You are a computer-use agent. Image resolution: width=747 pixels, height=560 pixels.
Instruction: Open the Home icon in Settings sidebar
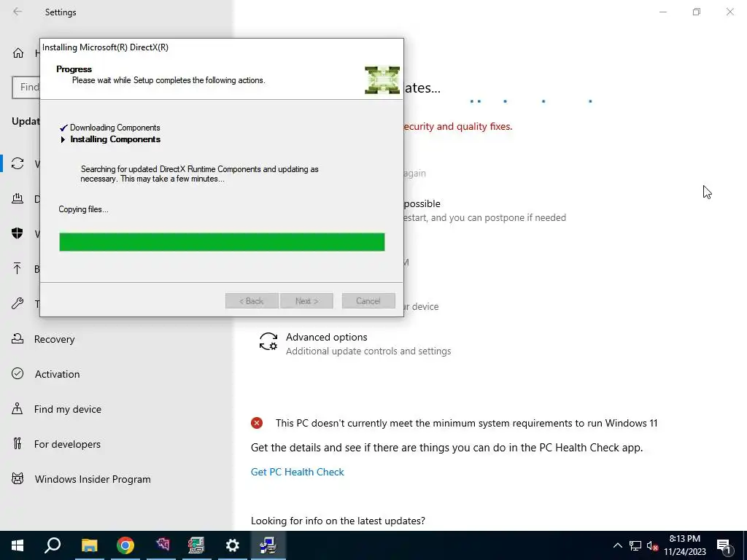(18, 52)
